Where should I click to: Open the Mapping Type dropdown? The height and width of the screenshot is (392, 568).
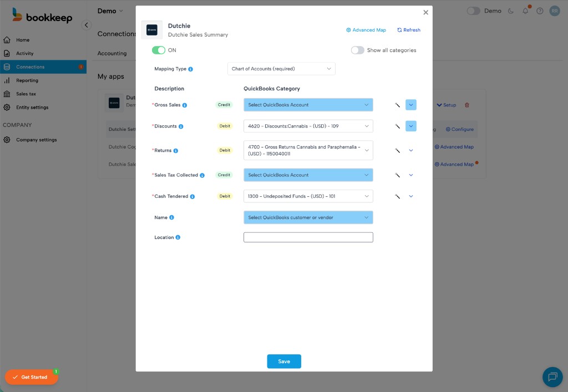(281, 69)
